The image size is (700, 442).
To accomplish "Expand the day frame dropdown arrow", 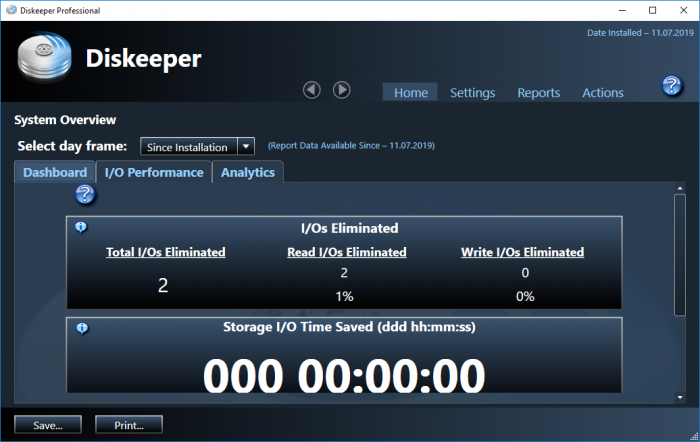I will tap(246, 146).
